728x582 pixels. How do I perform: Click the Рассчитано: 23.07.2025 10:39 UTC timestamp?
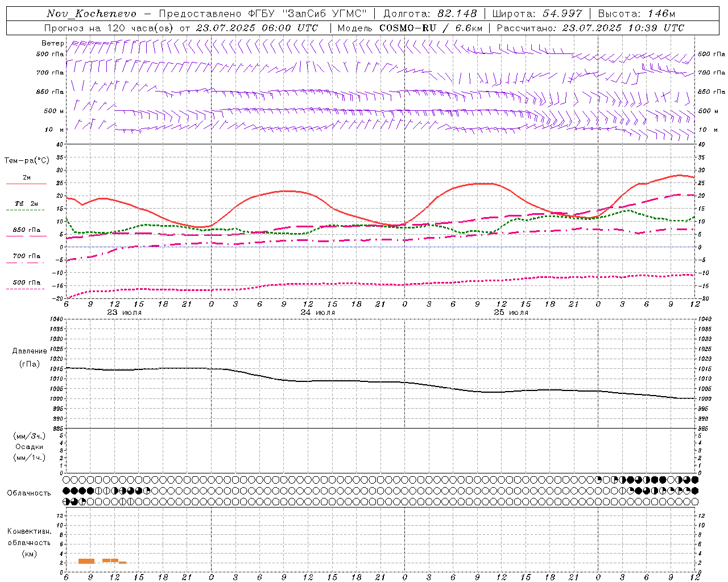(x=590, y=28)
